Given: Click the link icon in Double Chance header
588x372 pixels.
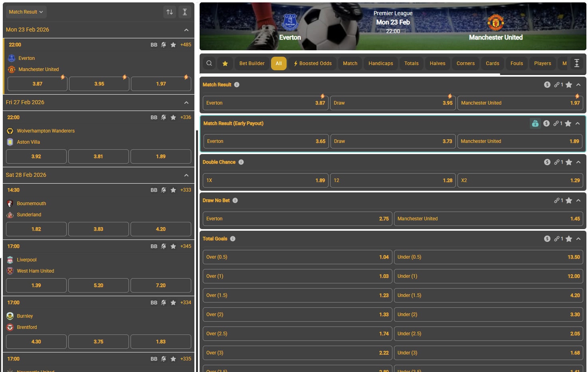Looking at the screenshot, I should [557, 162].
